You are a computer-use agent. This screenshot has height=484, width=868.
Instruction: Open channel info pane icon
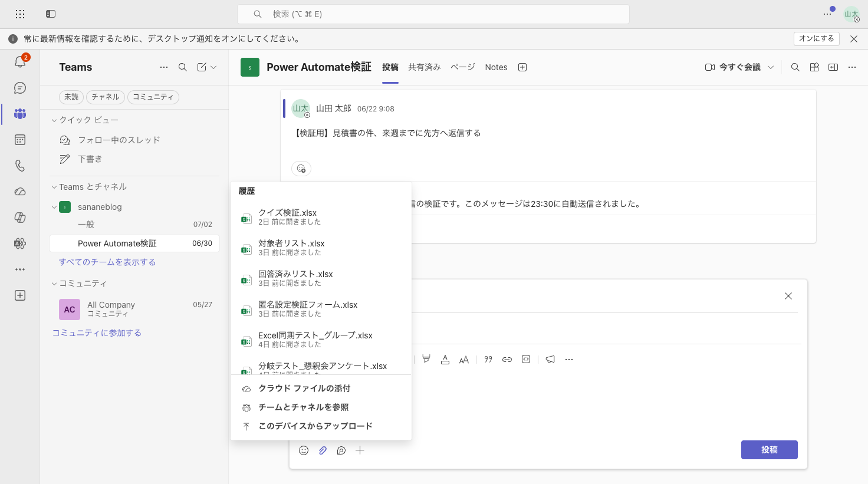[833, 67]
